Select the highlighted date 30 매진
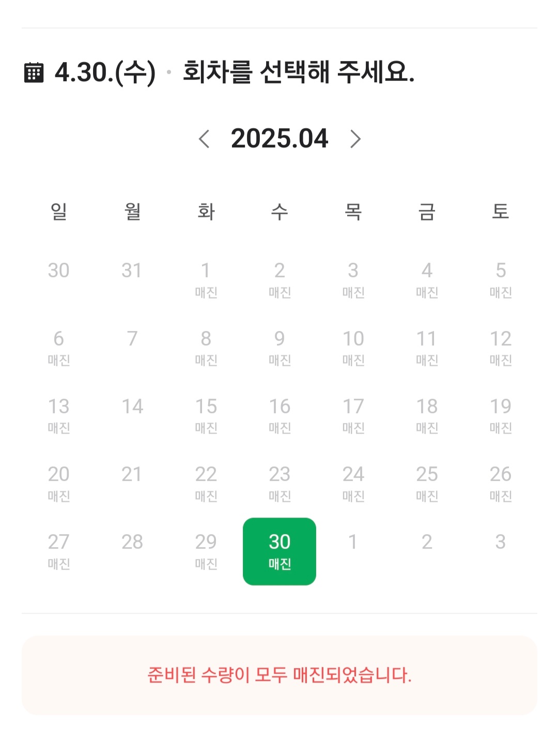Viewport: 558px width, 756px height. (x=280, y=551)
